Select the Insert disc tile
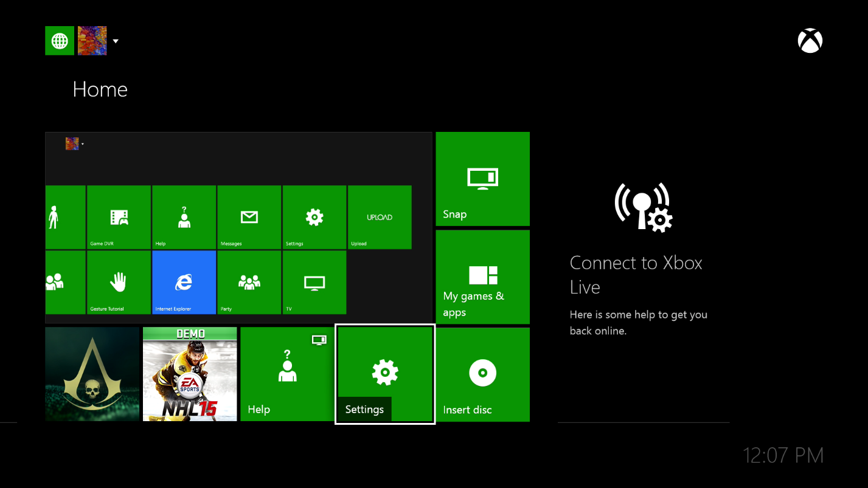Viewport: 868px width, 488px height. click(x=483, y=374)
